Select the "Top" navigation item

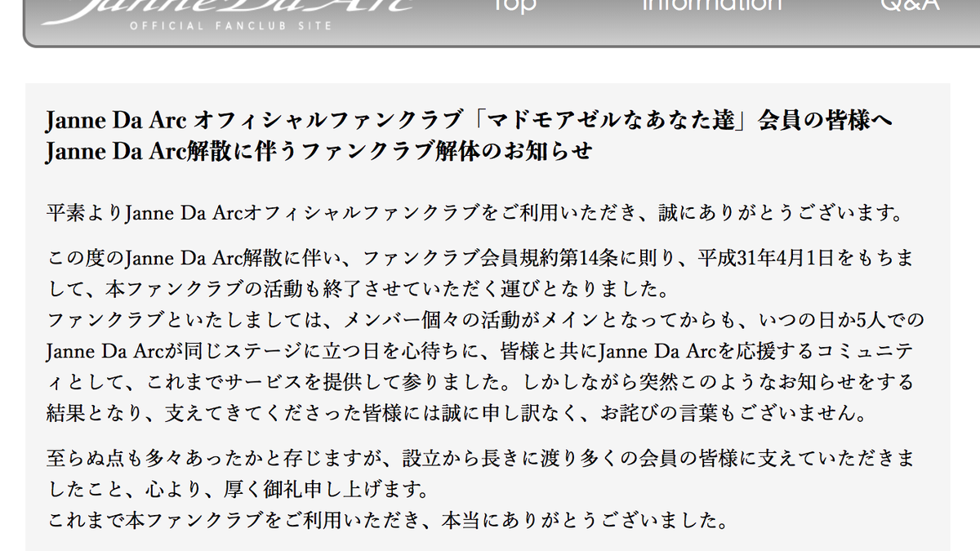(514, 7)
